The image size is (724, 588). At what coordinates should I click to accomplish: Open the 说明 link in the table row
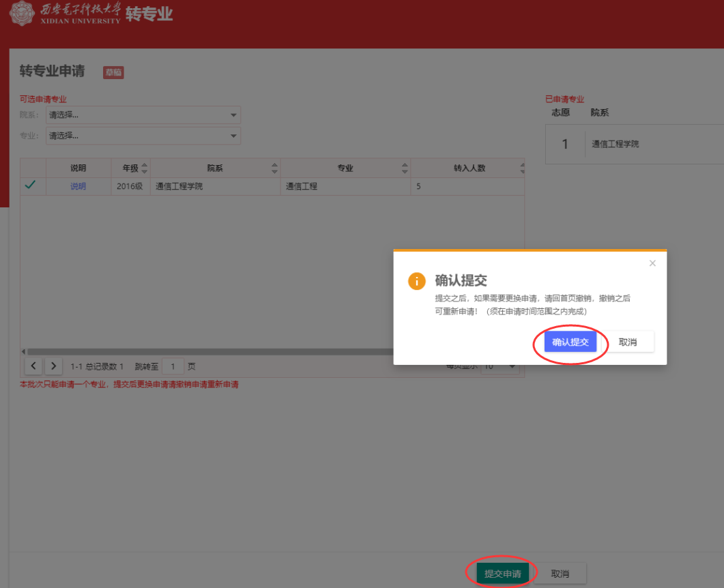click(78, 186)
